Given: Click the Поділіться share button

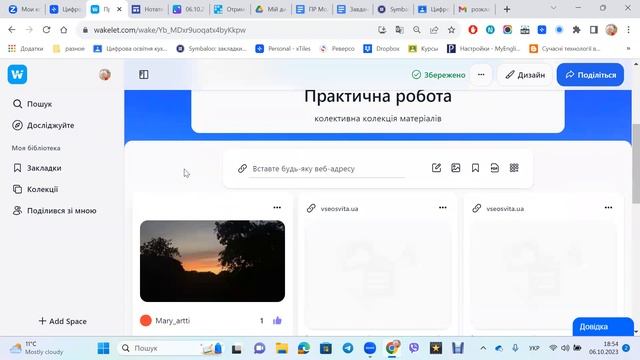Looking at the screenshot, I should pyautogui.click(x=590, y=75).
